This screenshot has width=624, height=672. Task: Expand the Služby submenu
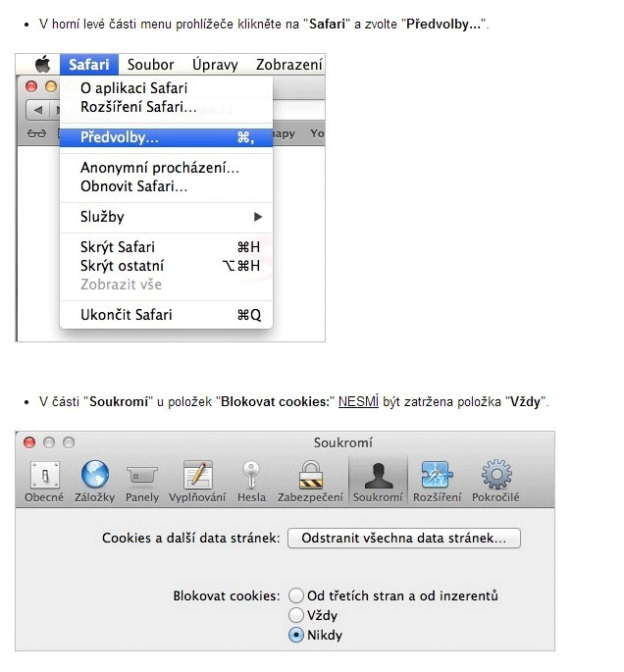pyautogui.click(x=166, y=217)
